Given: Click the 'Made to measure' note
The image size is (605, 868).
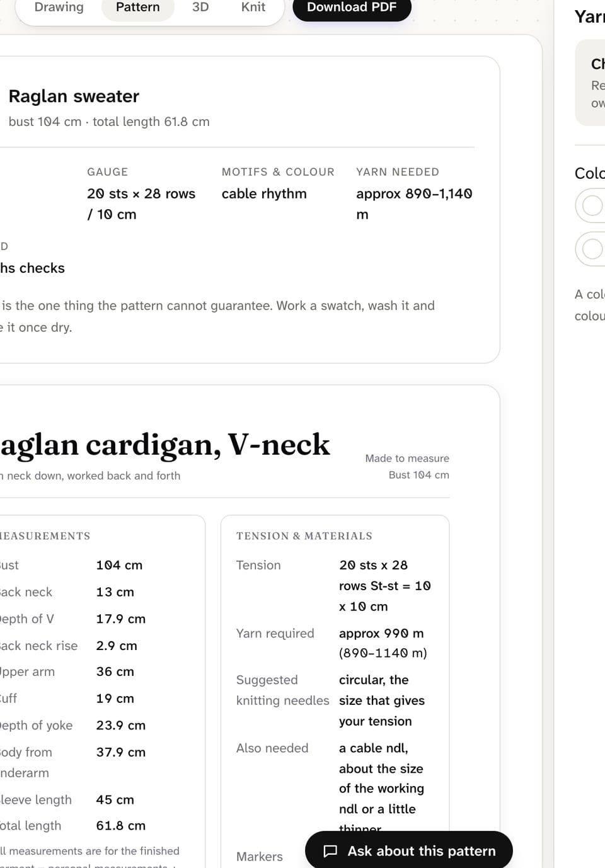Looking at the screenshot, I should 407,459.
